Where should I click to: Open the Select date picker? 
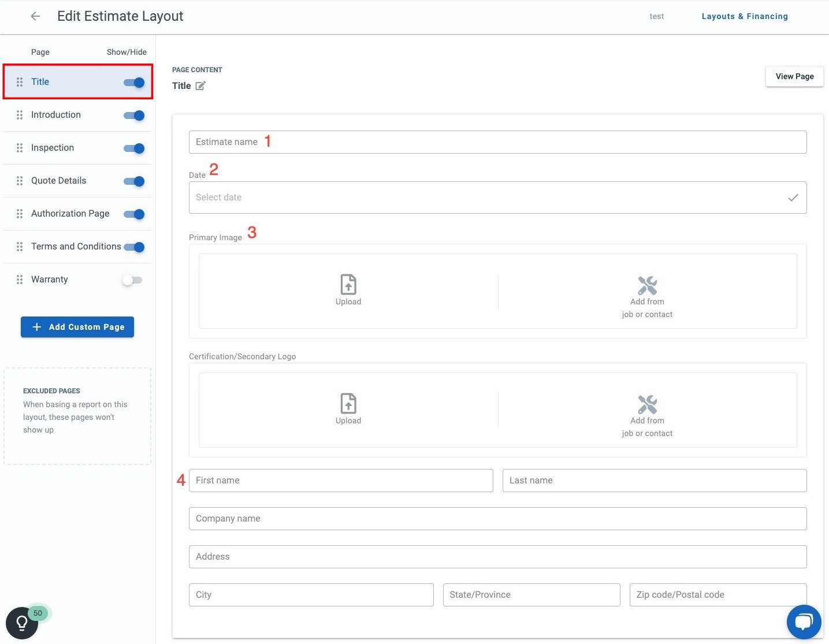(497, 198)
